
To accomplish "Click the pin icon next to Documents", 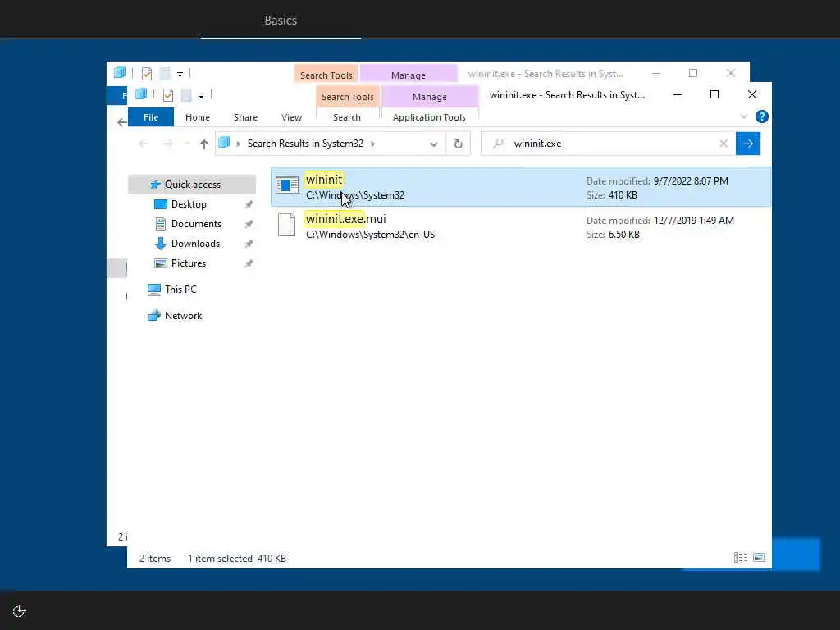I will pyautogui.click(x=249, y=225).
